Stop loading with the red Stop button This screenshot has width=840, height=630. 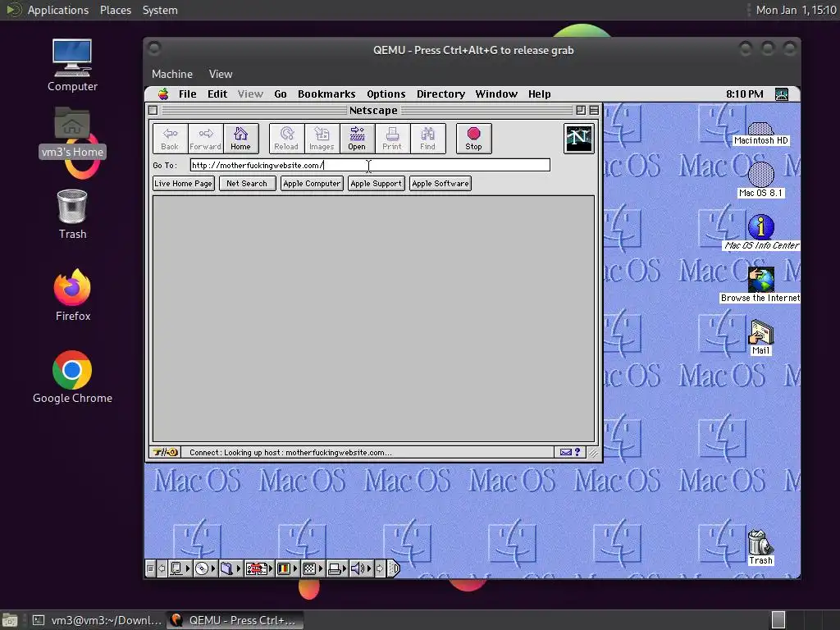click(x=473, y=139)
